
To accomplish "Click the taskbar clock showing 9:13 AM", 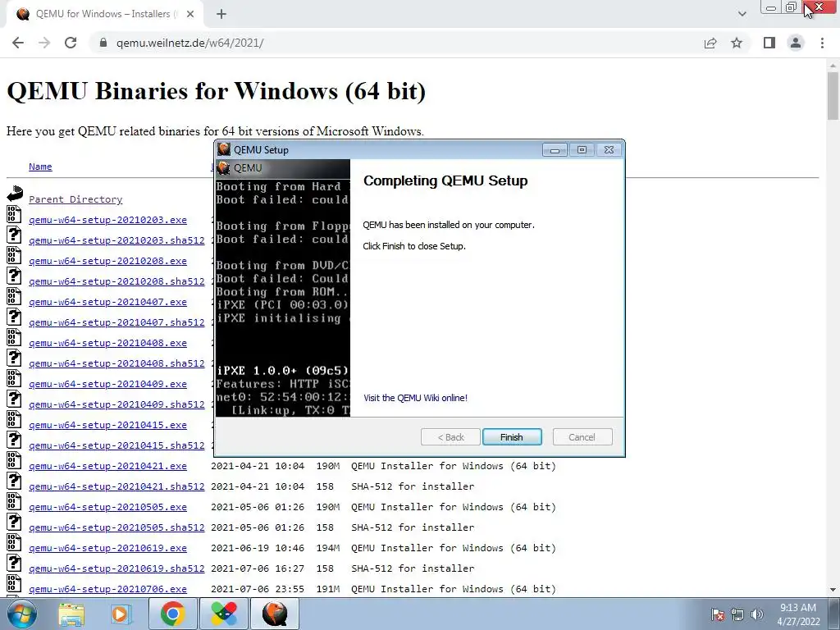I will click(798, 614).
